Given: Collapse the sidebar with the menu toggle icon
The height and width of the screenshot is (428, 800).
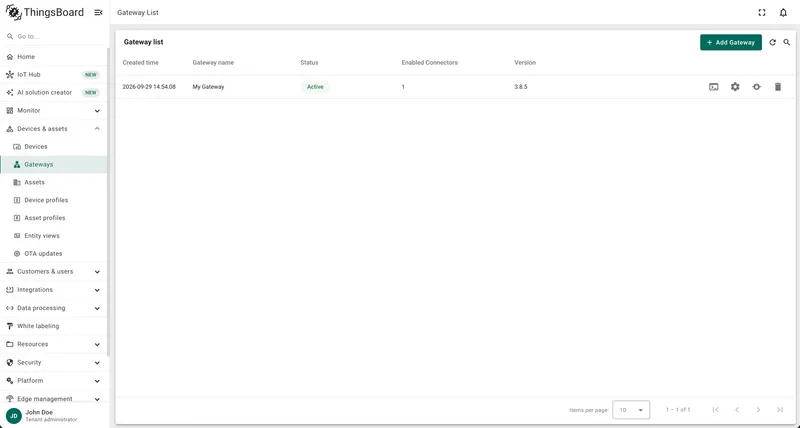Looking at the screenshot, I should click(98, 13).
